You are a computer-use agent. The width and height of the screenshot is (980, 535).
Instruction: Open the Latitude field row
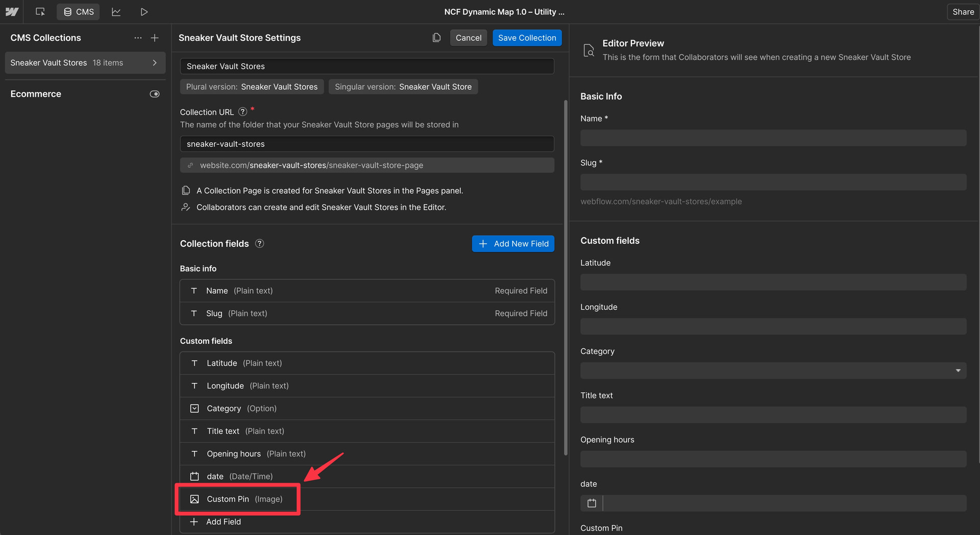click(367, 363)
